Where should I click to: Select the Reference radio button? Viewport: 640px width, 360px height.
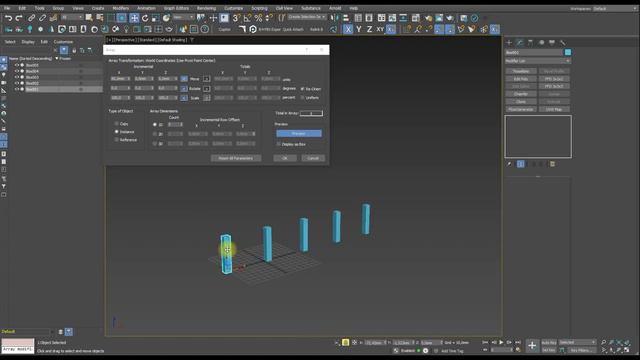click(116, 140)
